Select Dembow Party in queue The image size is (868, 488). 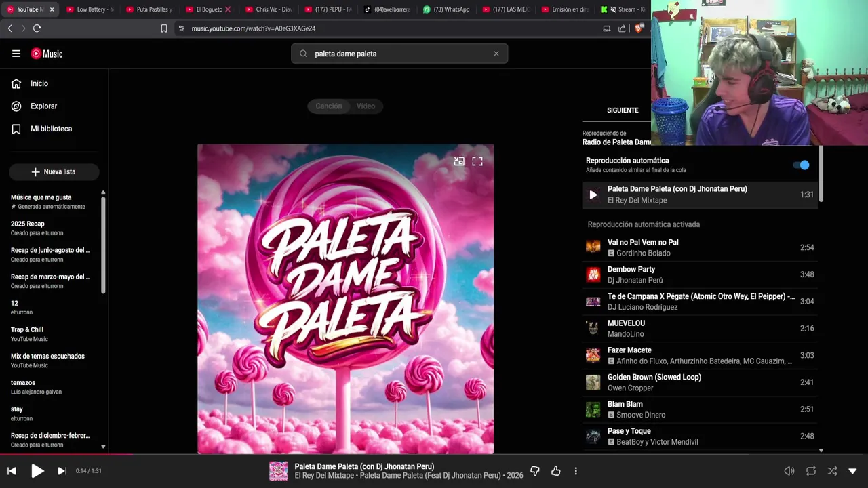click(x=700, y=274)
